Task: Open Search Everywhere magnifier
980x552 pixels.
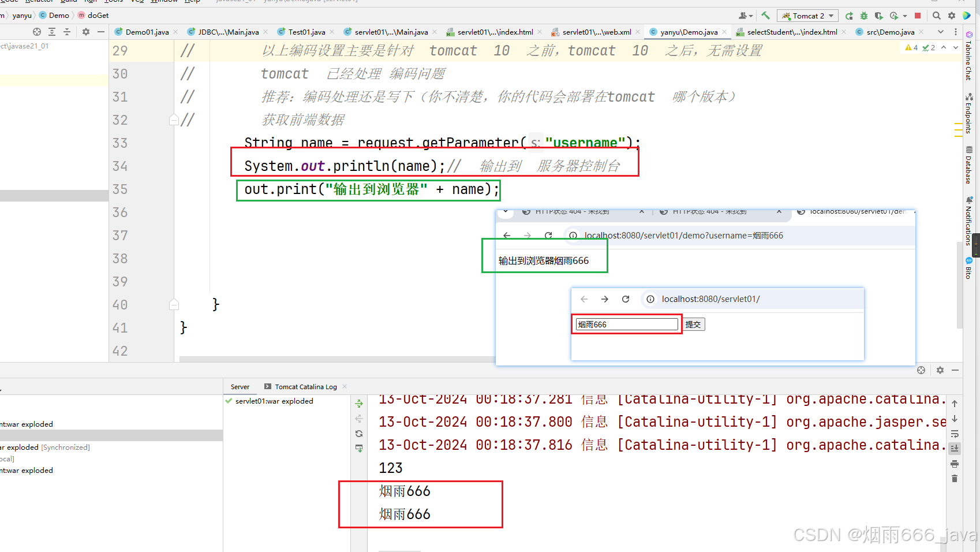Action: 937,16
